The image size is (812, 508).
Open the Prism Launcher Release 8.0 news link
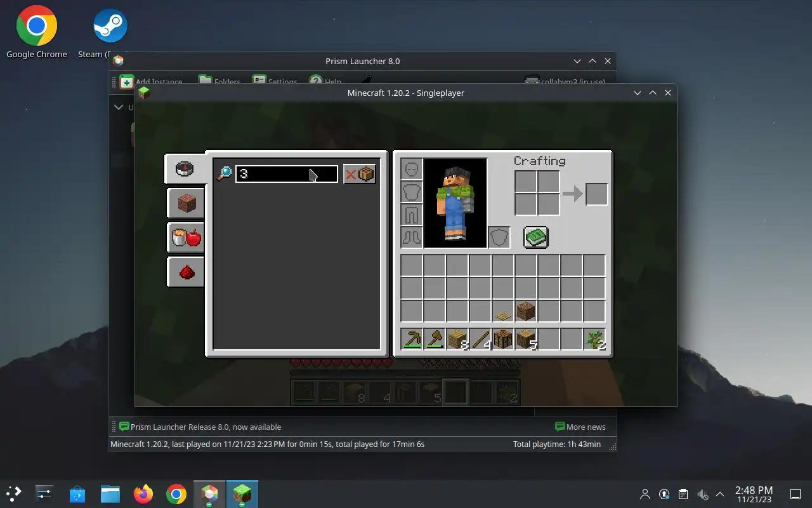200,427
